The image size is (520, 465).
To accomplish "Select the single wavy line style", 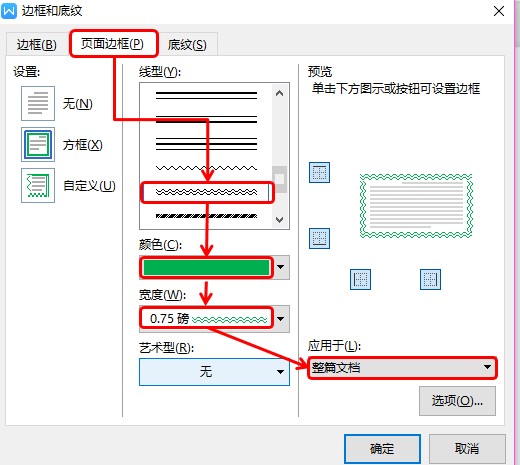I will coord(206,168).
